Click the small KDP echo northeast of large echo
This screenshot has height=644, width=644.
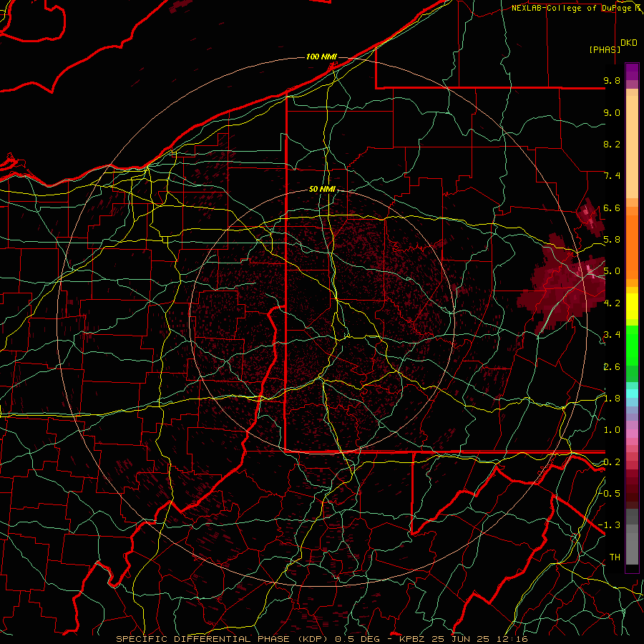pyautogui.click(x=590, y=218)
